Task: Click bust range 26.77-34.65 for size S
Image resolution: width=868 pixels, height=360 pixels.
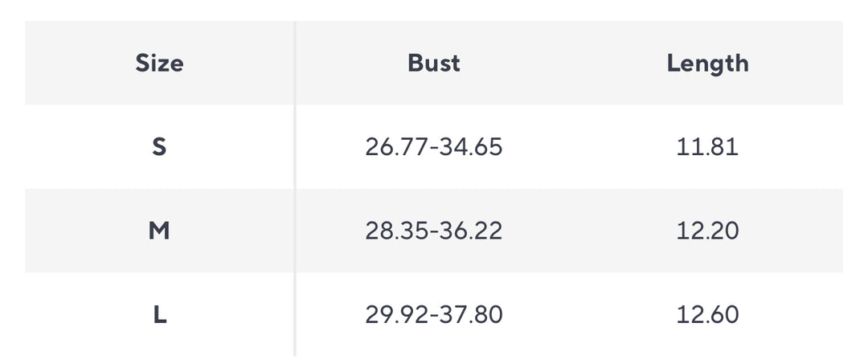Action: (434, 147)
